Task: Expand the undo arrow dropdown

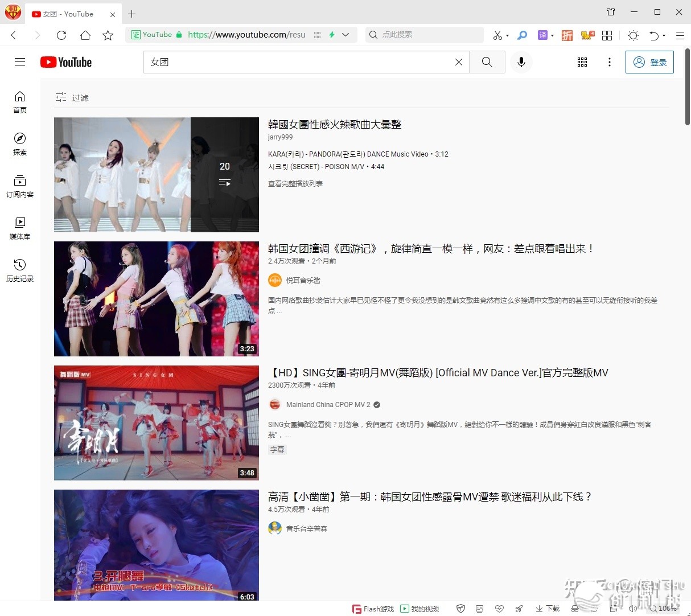Action: click(664, 36)
